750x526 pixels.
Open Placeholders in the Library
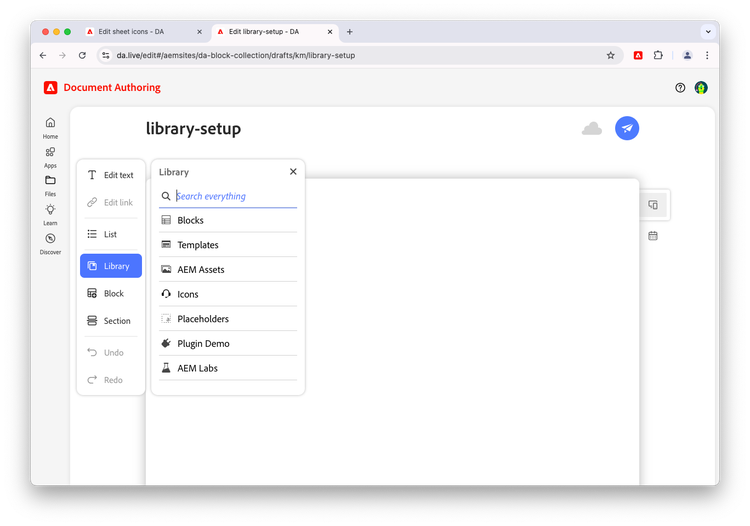click(228, 319)
